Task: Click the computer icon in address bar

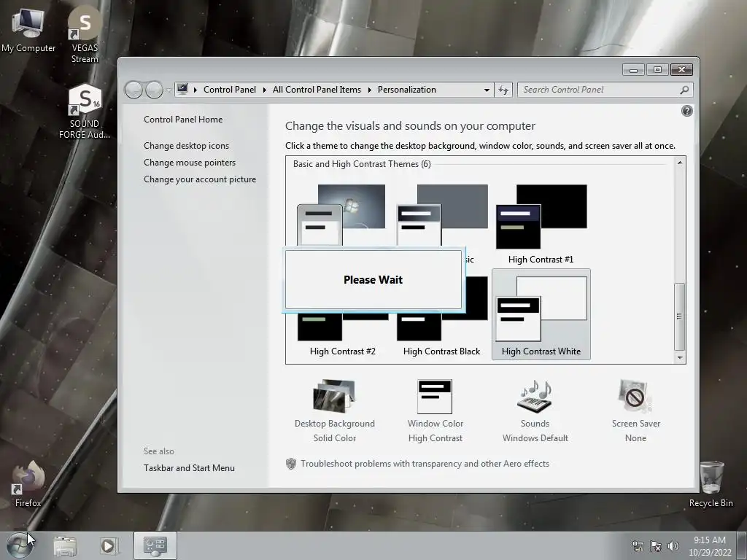Action: [182, 89]
